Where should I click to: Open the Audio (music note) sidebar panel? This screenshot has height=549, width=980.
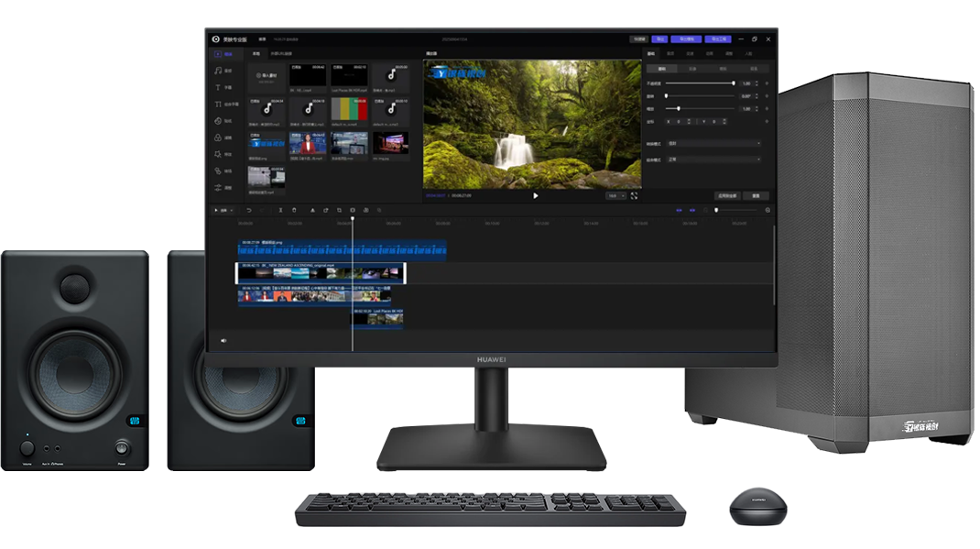coord(218,71)
